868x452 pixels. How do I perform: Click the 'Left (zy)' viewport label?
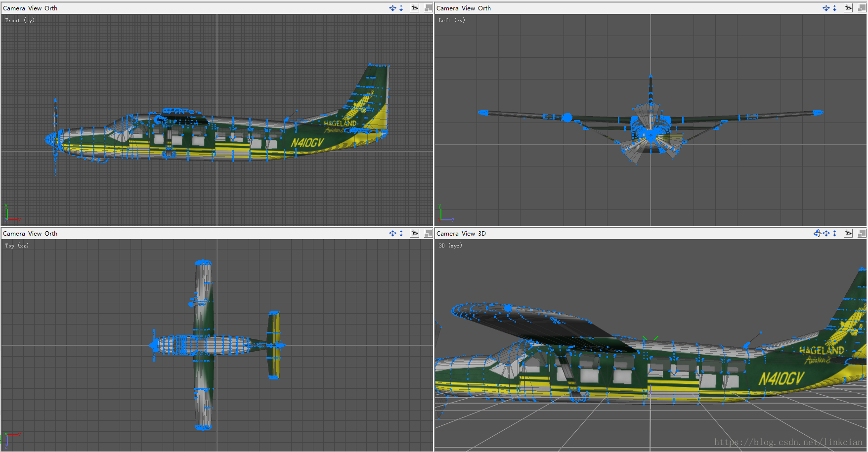click(452, 20)
